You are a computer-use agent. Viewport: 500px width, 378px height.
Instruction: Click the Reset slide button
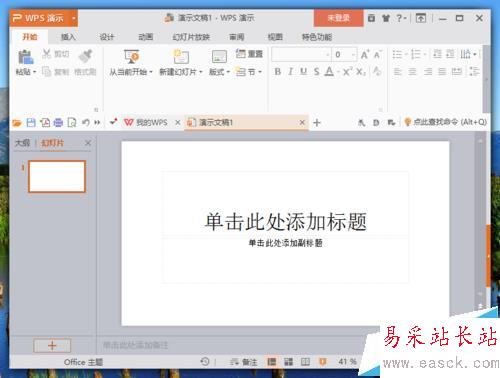click(249, 54)
